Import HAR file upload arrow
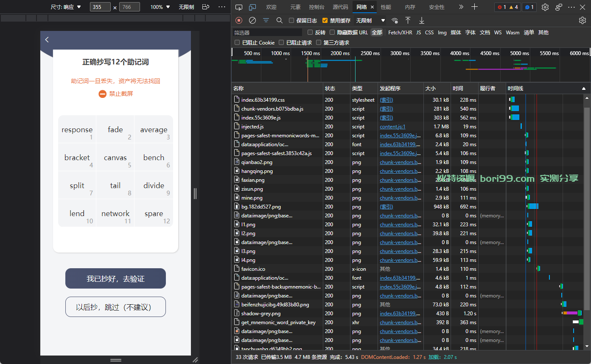The height and width of the screenshot is (364, 591). click(x=408, y=20)
